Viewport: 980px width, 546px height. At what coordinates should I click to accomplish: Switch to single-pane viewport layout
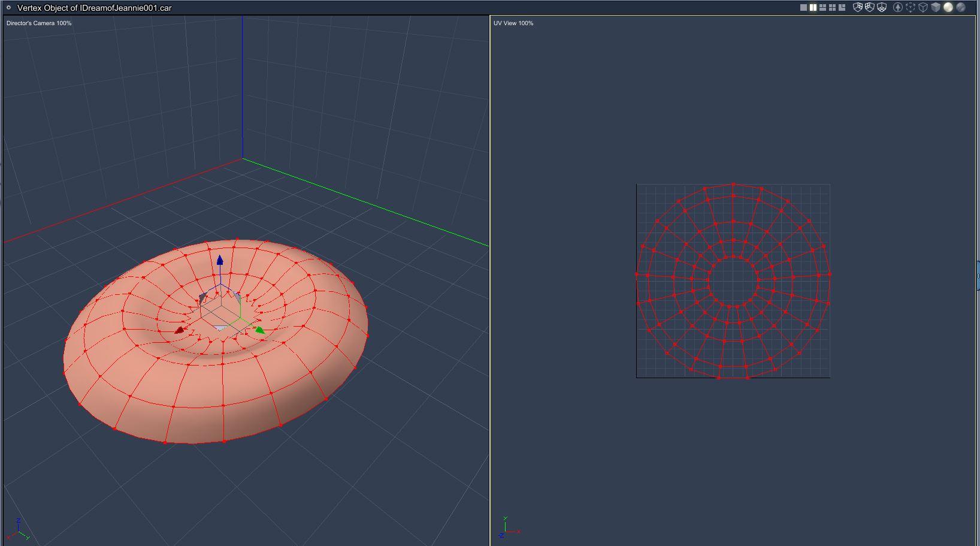(x=803, y=8)
